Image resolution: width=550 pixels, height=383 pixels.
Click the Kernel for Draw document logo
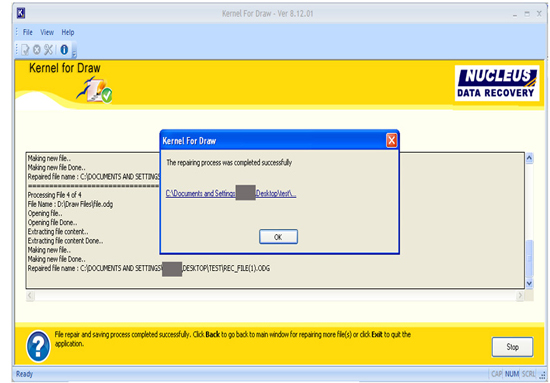tap(95, 90)
